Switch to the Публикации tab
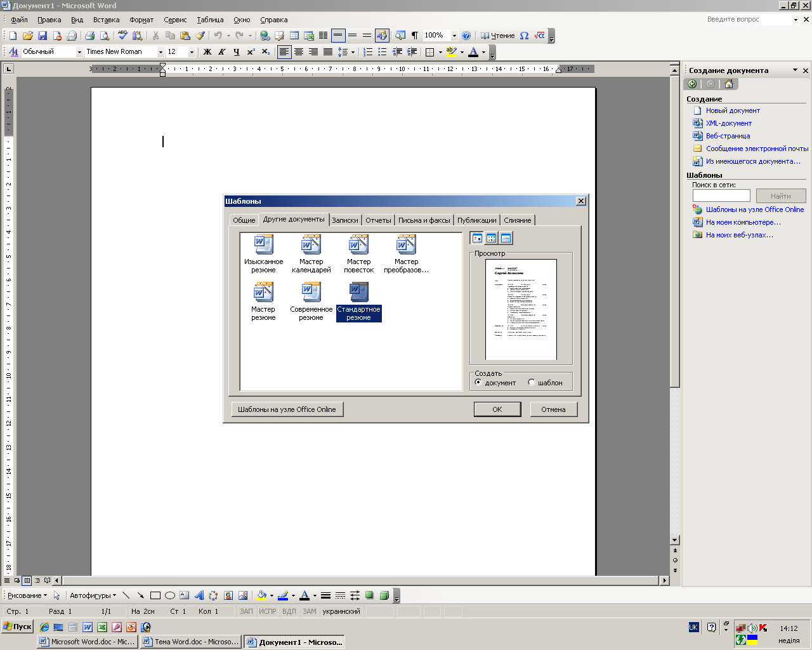Image resolution: width=812 pixels, height=650 pixels. pyautogui.click(x=477, y=220)
